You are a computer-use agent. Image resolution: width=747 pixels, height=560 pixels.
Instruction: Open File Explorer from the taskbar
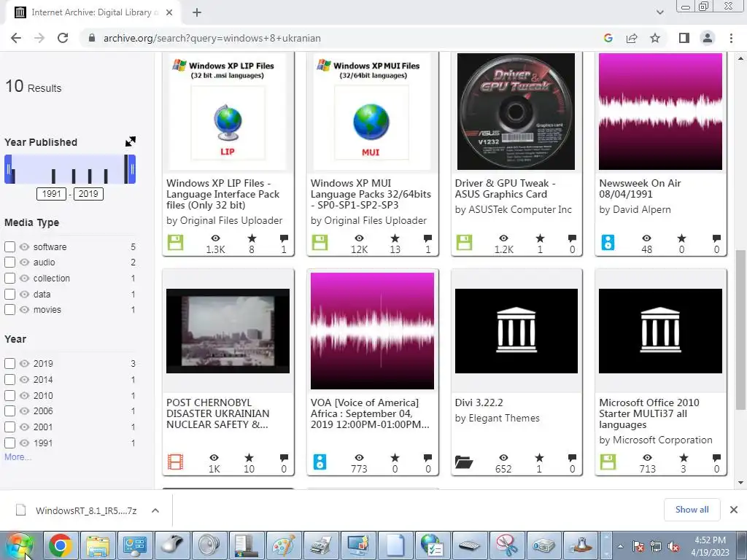pos(97,545)
